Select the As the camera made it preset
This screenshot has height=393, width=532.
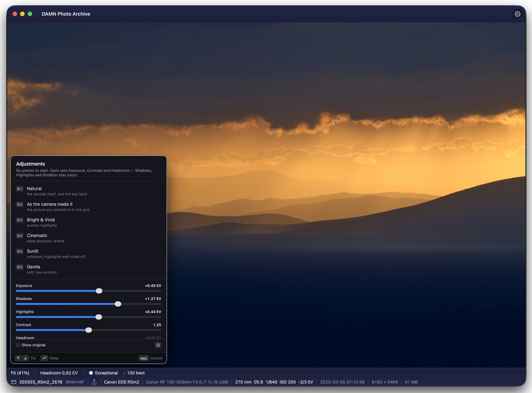click(x=88, y=207)
